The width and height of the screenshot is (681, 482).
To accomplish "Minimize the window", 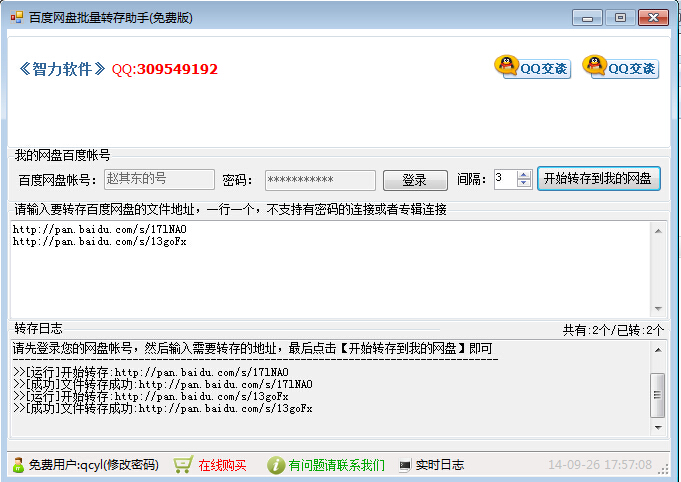I will point(587,18).
